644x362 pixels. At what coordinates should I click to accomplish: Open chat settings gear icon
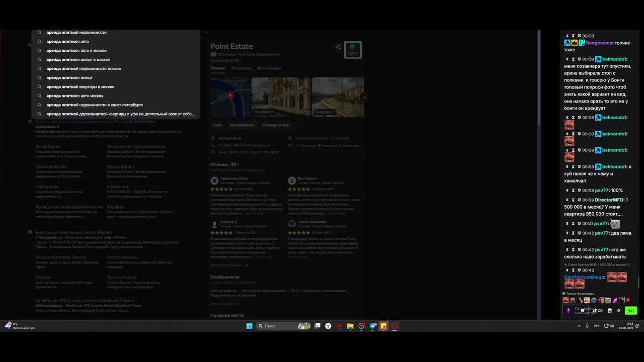(x=619, y=311)
